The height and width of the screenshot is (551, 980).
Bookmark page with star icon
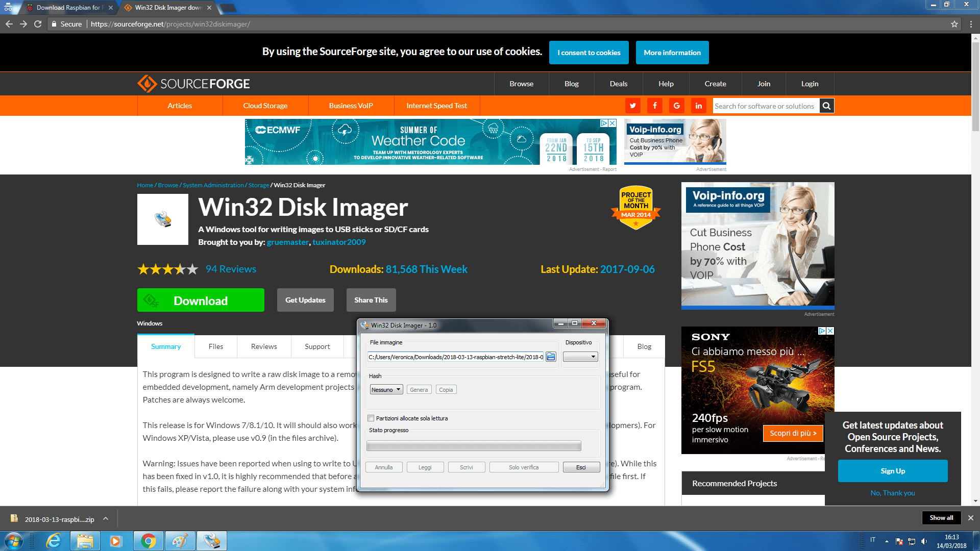pos(954,24)
